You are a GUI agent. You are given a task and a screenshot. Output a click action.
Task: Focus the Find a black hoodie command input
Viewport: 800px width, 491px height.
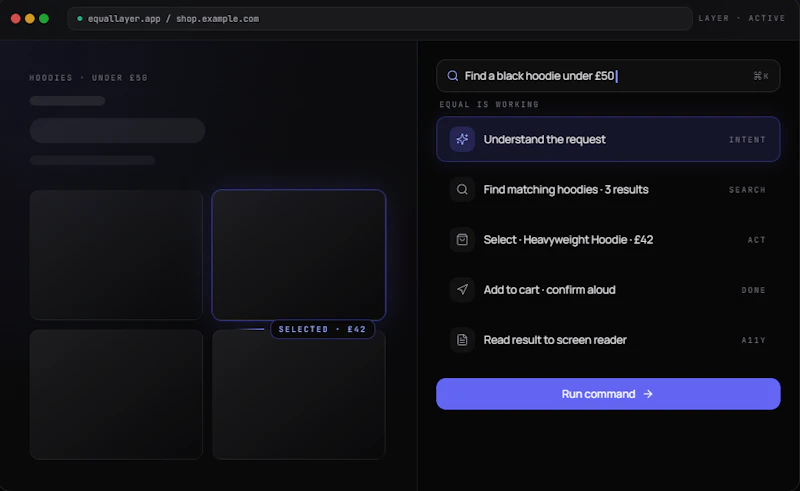coord(608,76)
